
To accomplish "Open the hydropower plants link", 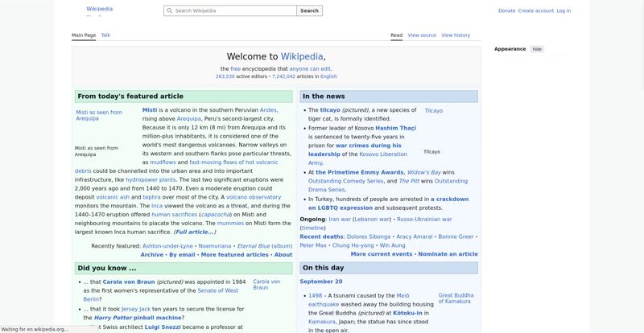I will (151, 180).
